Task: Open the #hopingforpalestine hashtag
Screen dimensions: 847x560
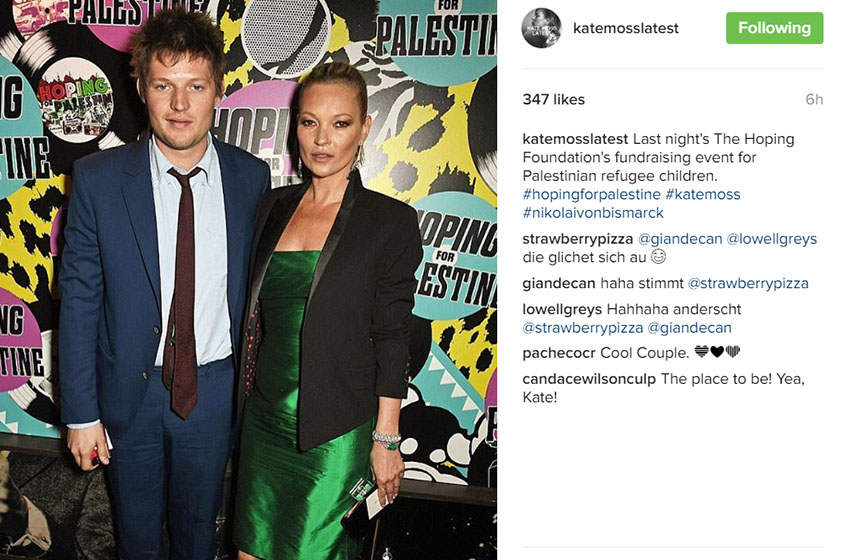Action: coord(591,194)
